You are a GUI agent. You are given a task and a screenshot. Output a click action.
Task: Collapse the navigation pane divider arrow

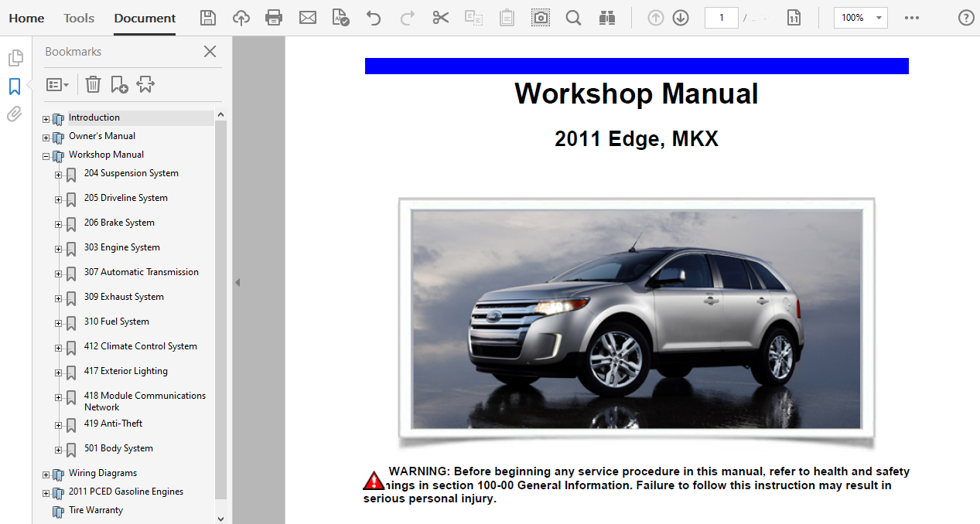237,283
